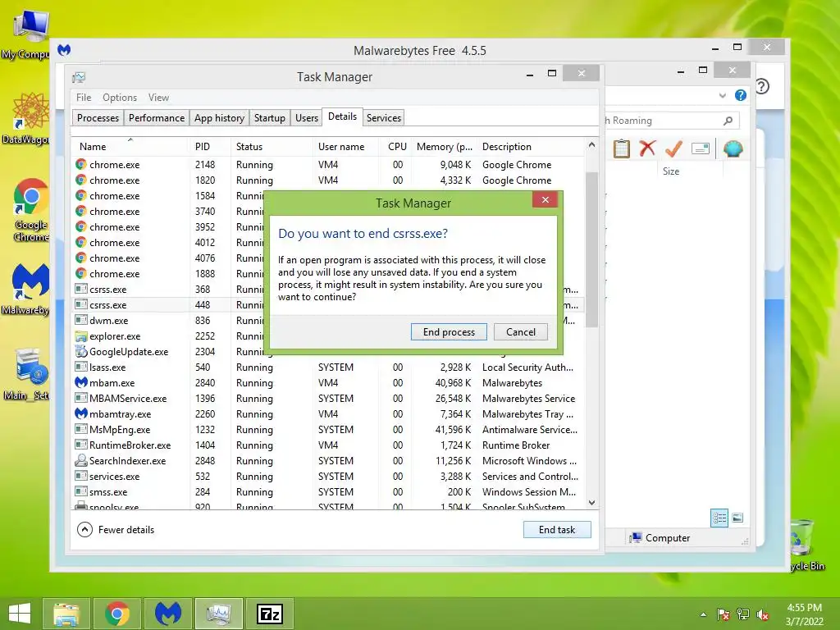Select the services.exe process row
This screenshot has height=630, width=840.
click(x=328, y=477)
